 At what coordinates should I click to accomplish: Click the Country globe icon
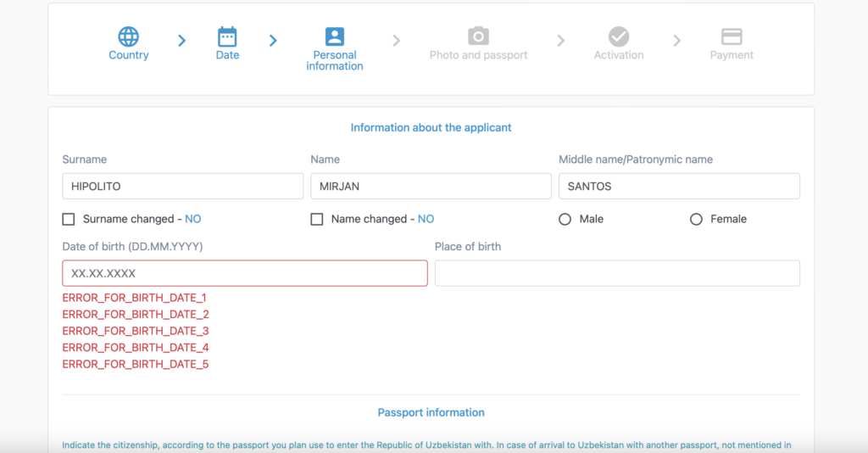tap(129, 36)
